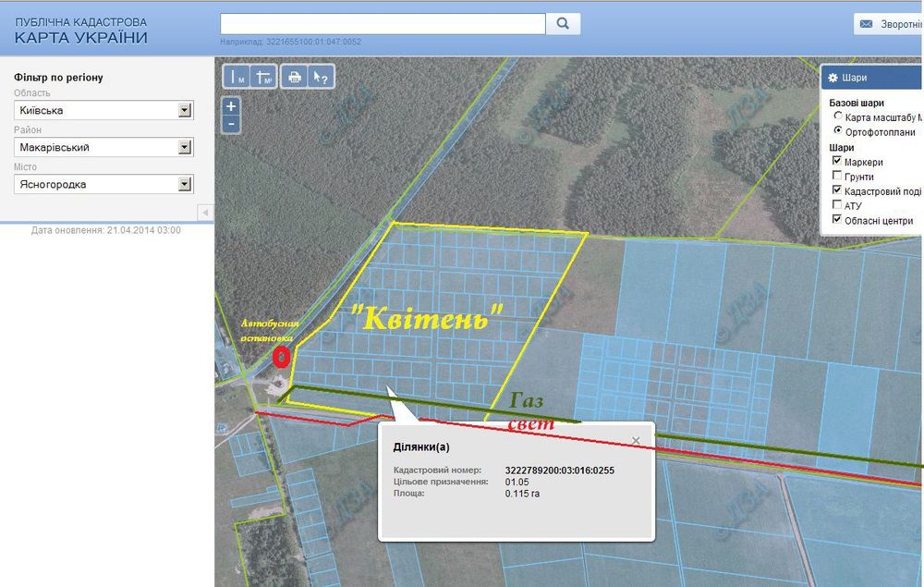Image resolution: width=924 pixels, height=587 pixels.
Task: Uncheck the Маркери layer checkbox
Action: (837, 161)
